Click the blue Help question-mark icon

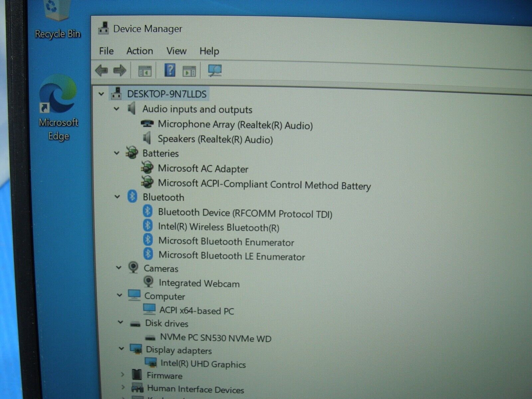click(170, 70)
